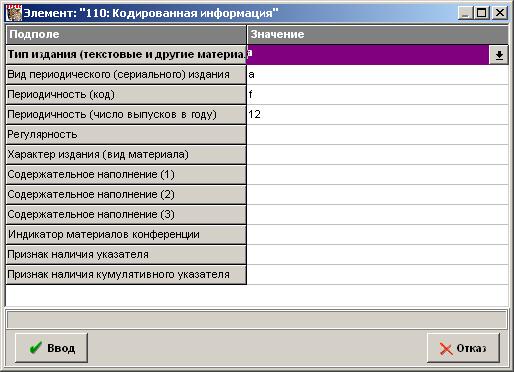Click the 'Подполе' column header
Image resolution: width=514 pixels, height=372 pixels.
pos(126,35)
